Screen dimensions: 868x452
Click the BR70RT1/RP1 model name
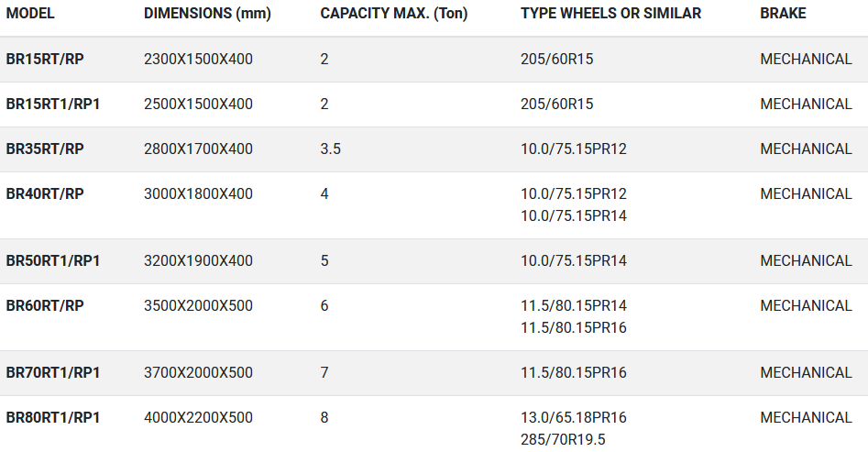53,373
